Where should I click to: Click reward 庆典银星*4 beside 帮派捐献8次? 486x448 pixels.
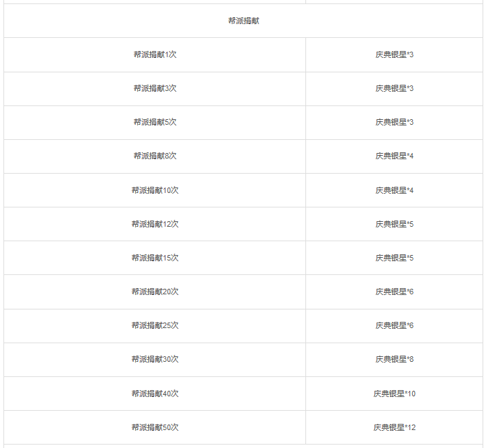(394, 156)
